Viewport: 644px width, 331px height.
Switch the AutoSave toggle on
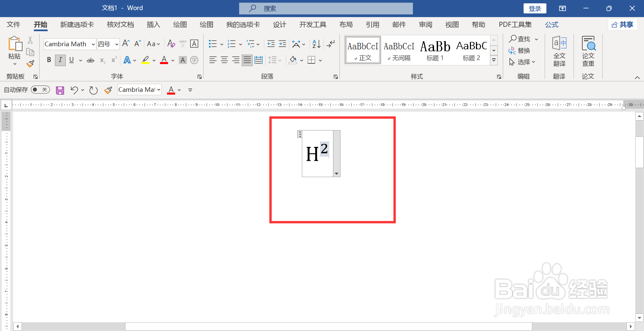coord(40,90)
